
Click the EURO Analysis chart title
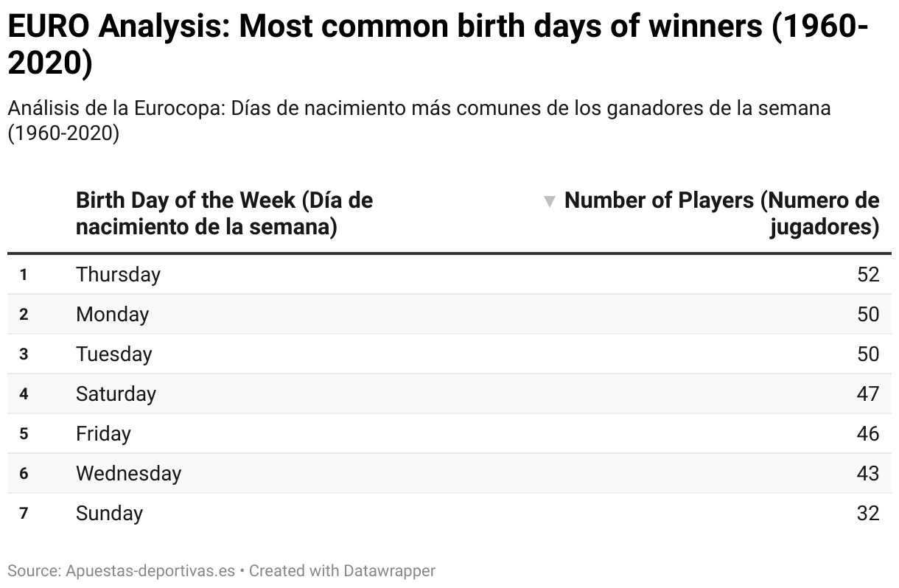click(438, 45)
